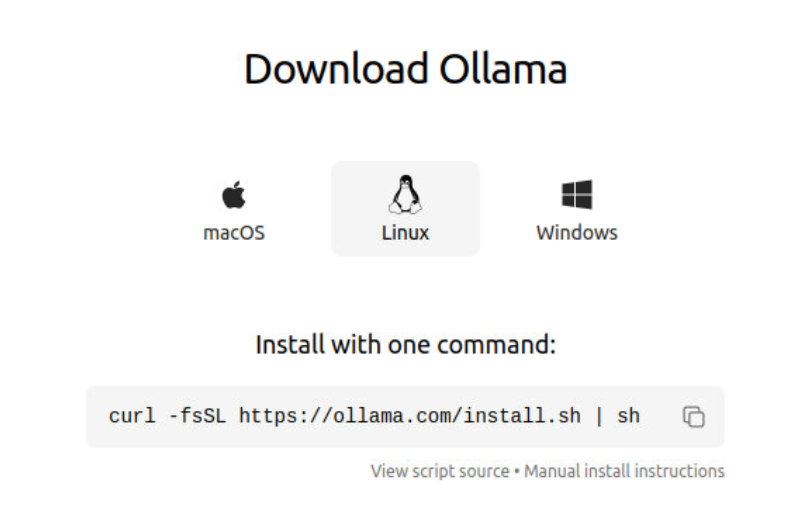The image size is (809, 513).
Task: Click the -fsSL flag in command
Action: [x=197, y=416]
